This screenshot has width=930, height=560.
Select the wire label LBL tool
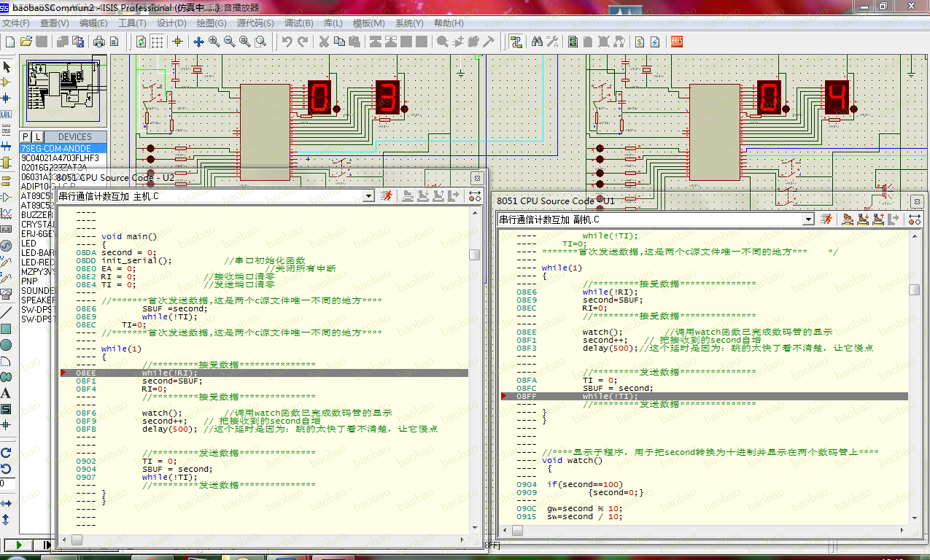click(x=7, y=114)
